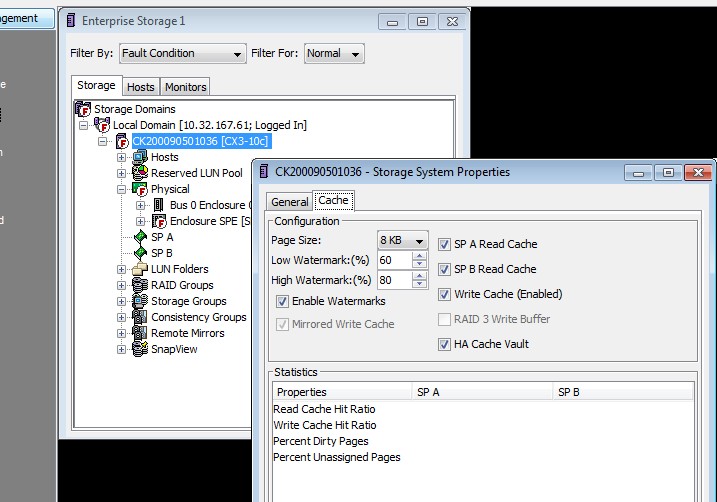
Task: Collapse the Local Domain tree node
Action: 84,125
